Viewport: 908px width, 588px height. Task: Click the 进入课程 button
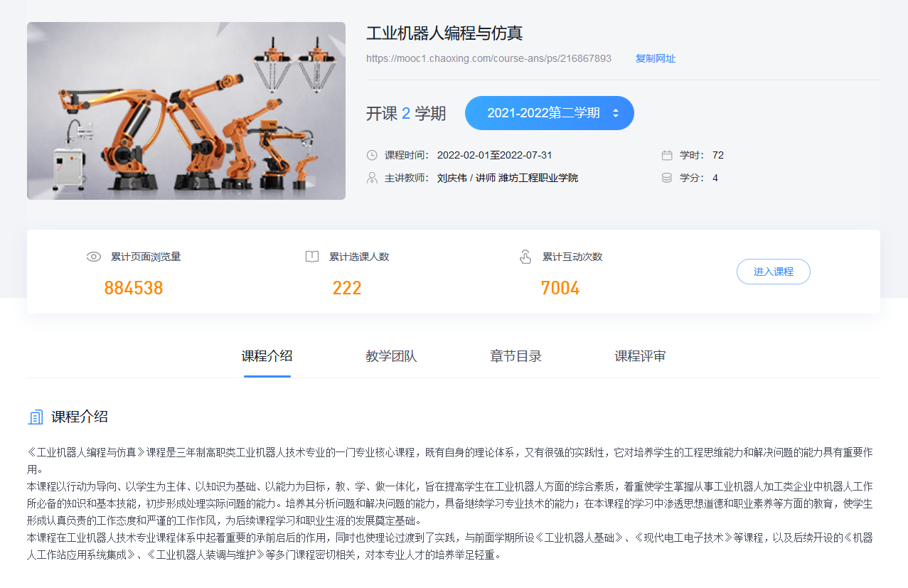click(774, 272)
